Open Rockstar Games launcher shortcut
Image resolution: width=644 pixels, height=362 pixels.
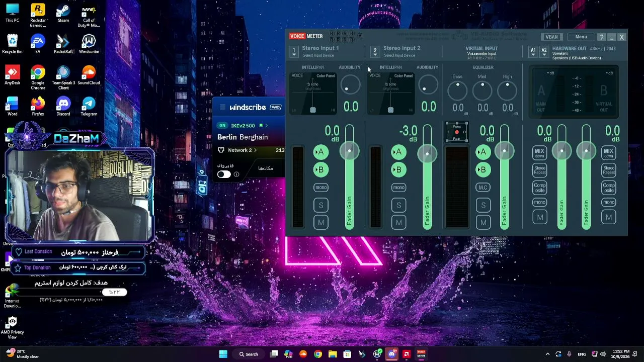click(x=38, y=16)
